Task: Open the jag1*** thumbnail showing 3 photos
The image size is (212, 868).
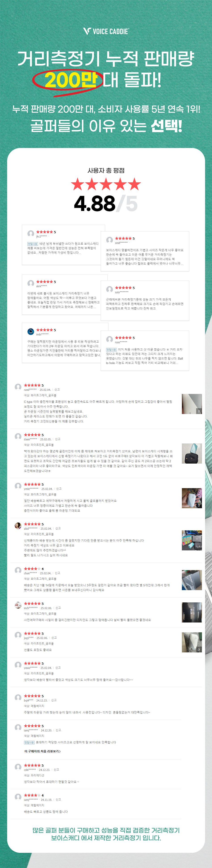Action: [x=192, y=642]
